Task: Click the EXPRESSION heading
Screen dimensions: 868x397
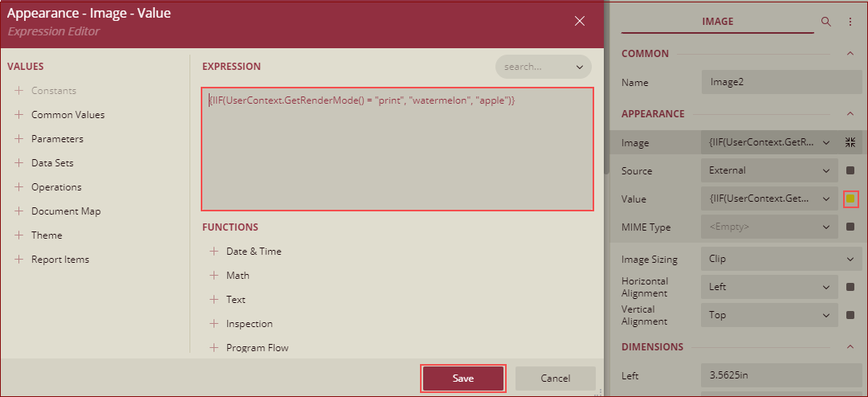Action: pos(231,67)
